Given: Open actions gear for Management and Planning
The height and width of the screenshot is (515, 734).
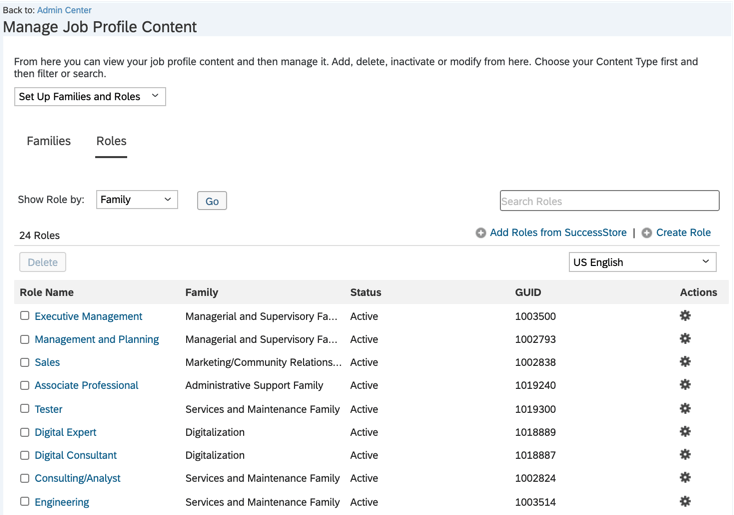Looking at the screenshot, I should [685, 339].
